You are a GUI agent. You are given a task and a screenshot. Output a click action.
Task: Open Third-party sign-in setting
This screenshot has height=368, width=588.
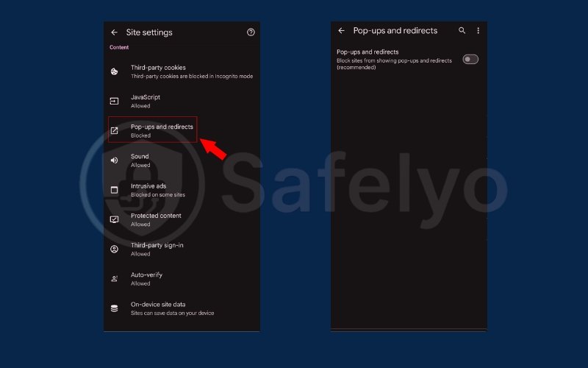tap(182, 249)
